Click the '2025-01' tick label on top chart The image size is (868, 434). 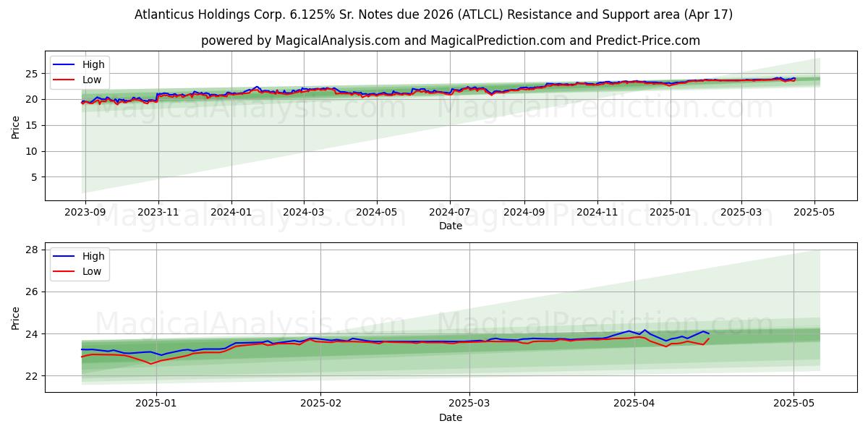point(670,213)
